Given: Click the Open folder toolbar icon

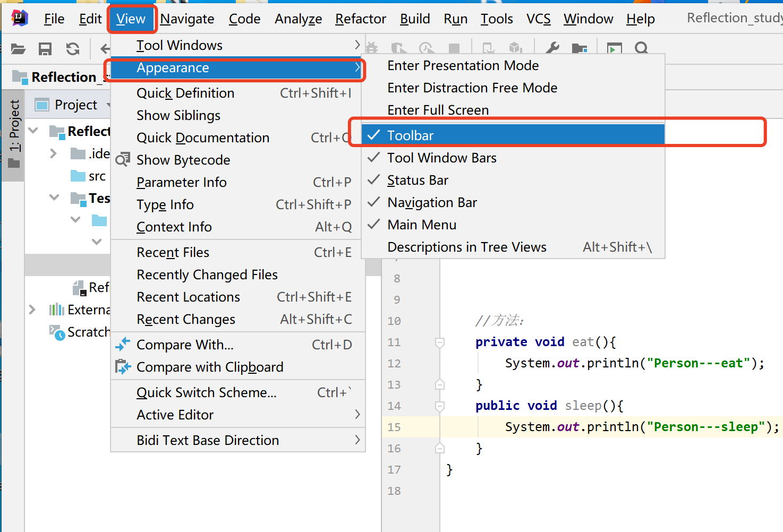Looking at the screenshot, I should [18, 49].
